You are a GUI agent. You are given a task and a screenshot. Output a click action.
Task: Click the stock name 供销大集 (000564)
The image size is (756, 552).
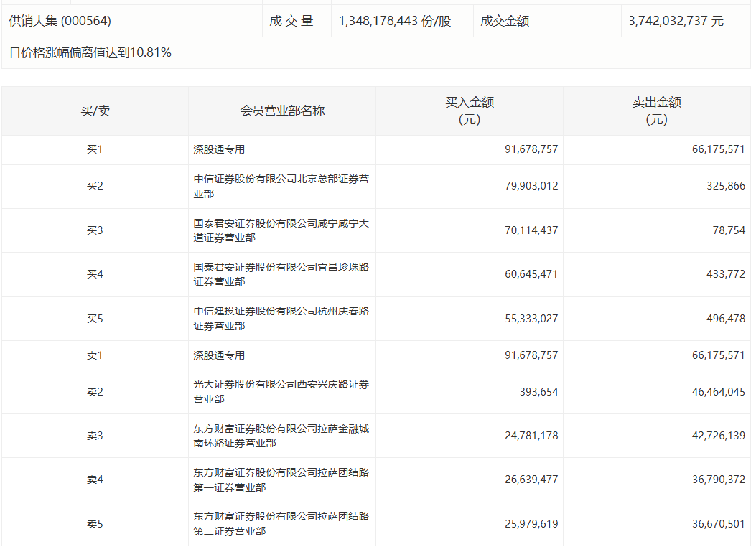pos(60,22)
